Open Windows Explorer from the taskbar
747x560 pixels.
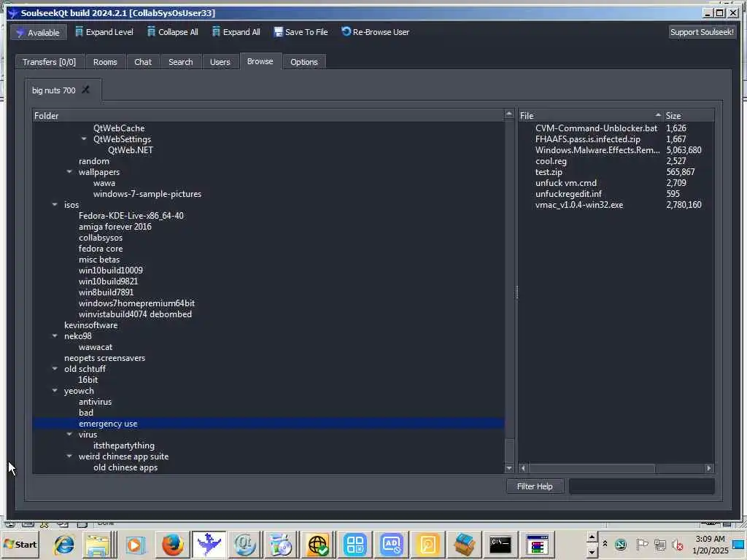(x=98, y=545)
